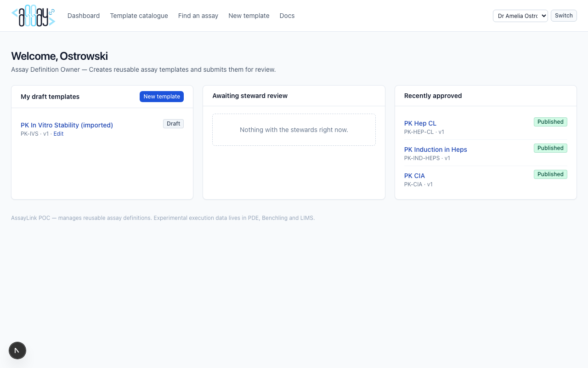
Task: Go to Template catalogue
Action: tap(139, 16)
